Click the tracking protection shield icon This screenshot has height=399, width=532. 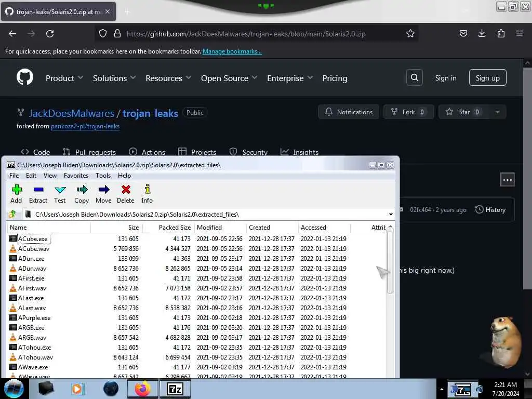(103, 34)
